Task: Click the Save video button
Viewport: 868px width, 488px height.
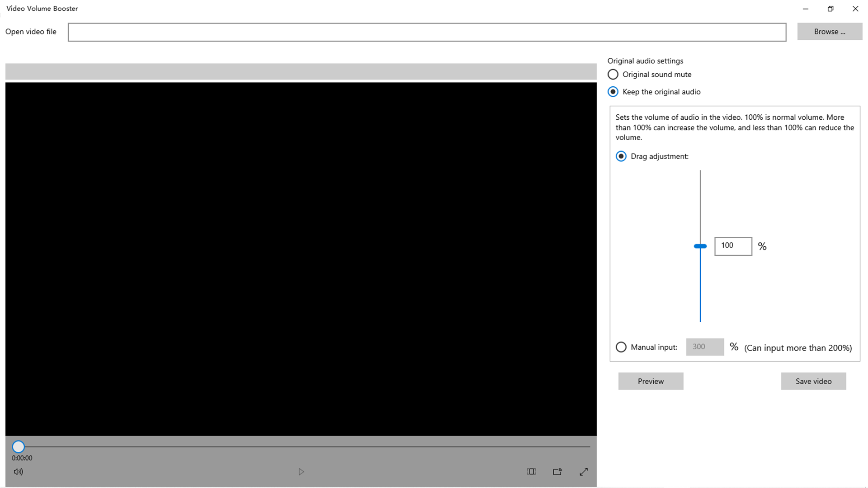Action: point(813,381)
